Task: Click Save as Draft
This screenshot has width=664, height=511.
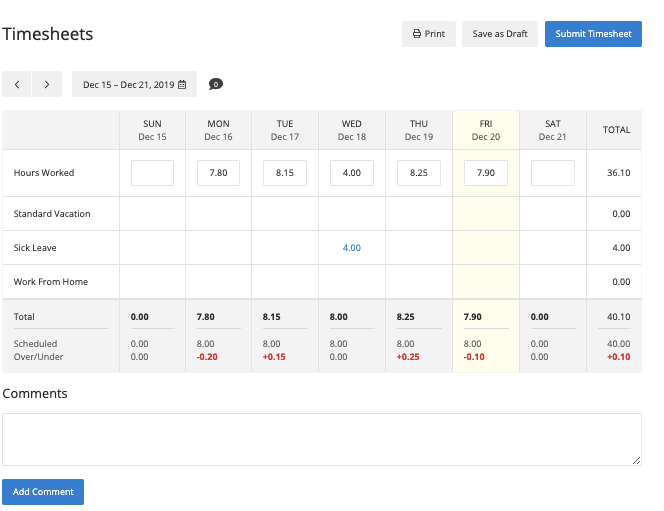Action: [x=500, y=34]
